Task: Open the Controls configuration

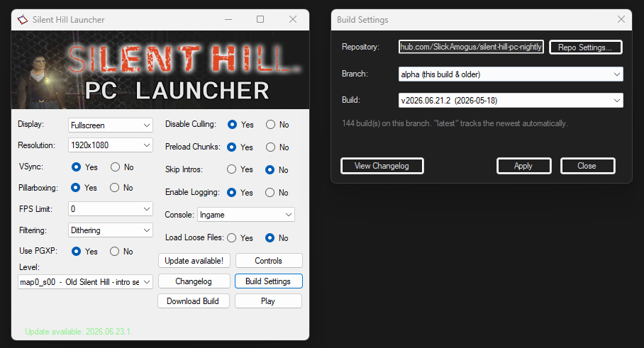Action: [269, 261]
